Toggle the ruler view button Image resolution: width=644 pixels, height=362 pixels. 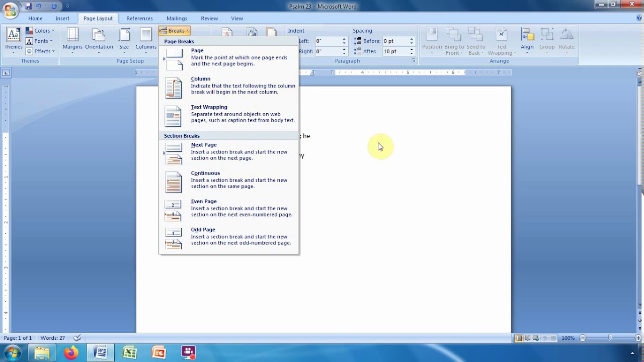(640, 73)
